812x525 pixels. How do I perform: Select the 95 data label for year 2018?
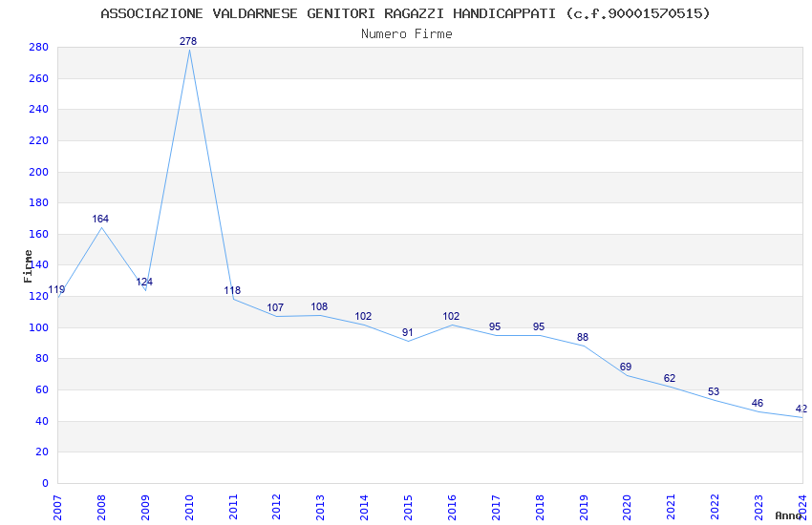point(539,326)
